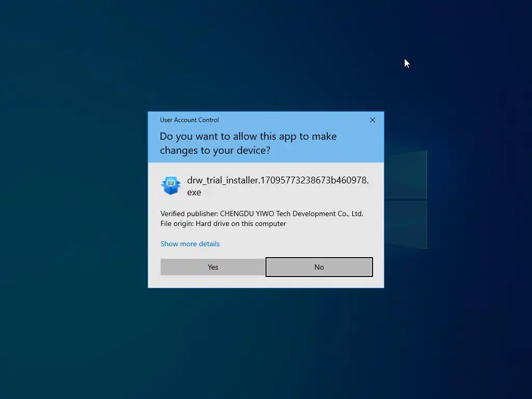Screen dimensions: 532x399
Task: Select the drw_trial_installer exe file name
Action: [277, 186]
